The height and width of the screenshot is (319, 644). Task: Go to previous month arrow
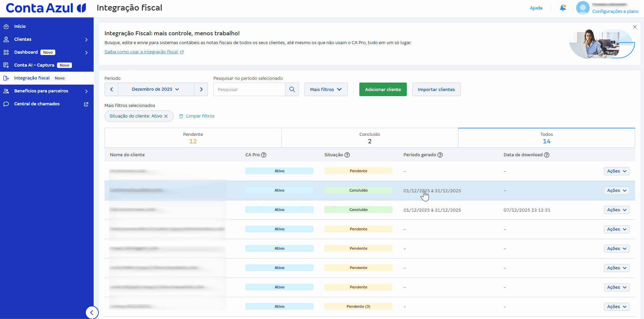(111, 89)
